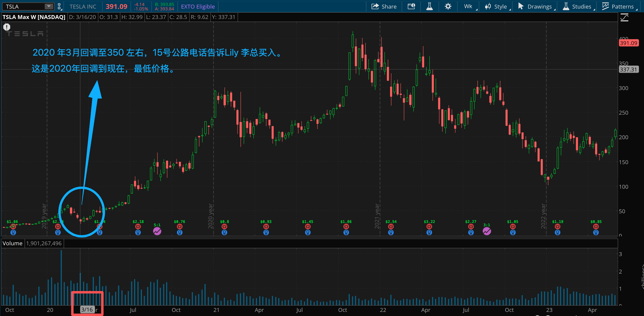Click the blue lightbulb icon under $0.76
644x316 pixels.
[180, 233]
